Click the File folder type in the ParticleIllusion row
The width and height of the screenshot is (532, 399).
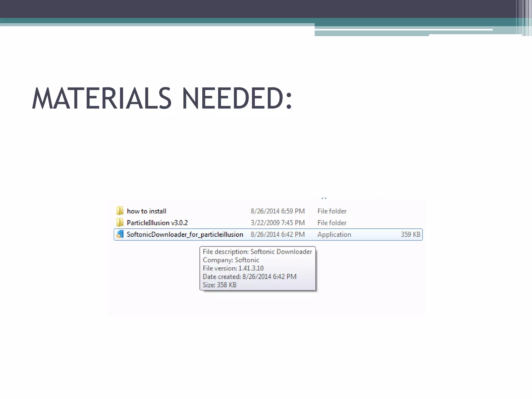click(332, 223)
